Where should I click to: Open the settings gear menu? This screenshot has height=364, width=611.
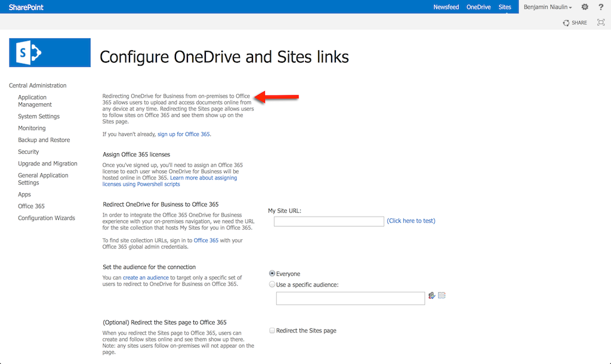[585, 7]
